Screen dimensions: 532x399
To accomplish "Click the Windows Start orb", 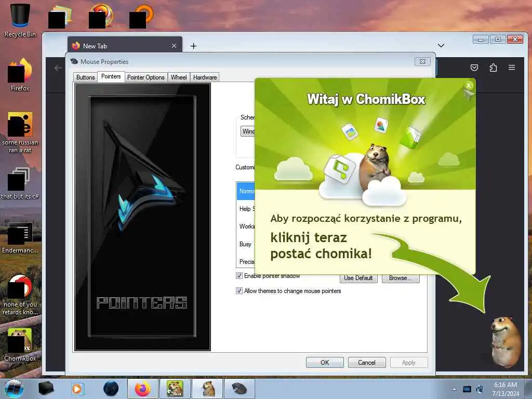I will point(14,389).
